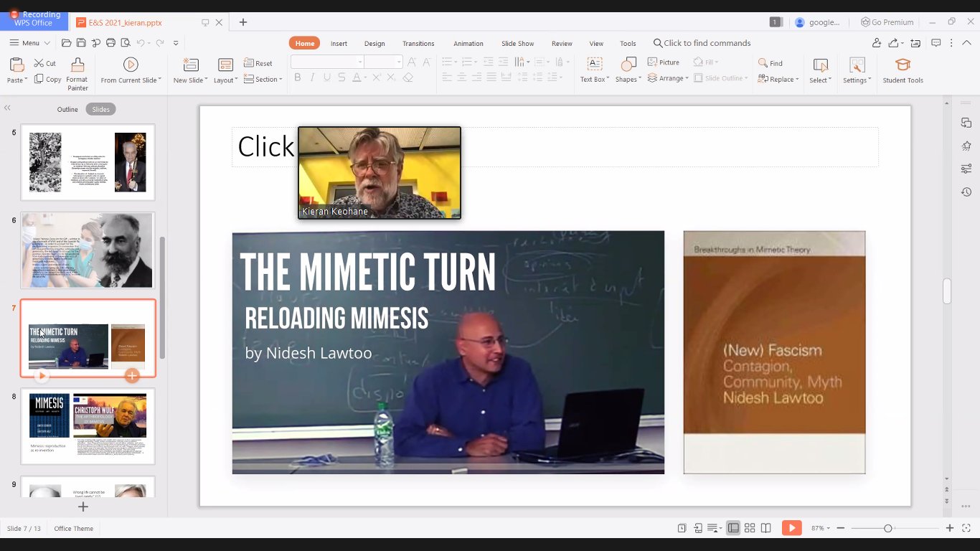Viewport: 980px width, 551px height.
Task: Click the orange Play slideshow button in status bar
Action: pyautogui.click(x=791, y=528)
